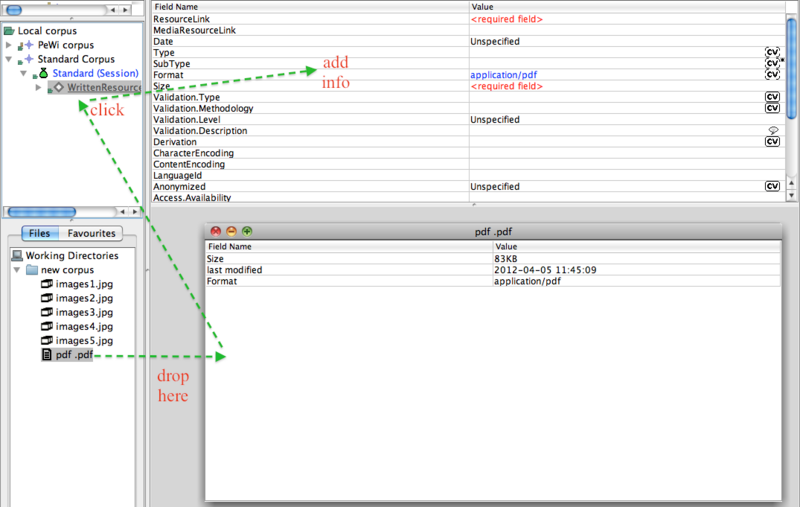Click LanguageId field name
Viewport: 800px width, 507px height.
pos(178,175)
